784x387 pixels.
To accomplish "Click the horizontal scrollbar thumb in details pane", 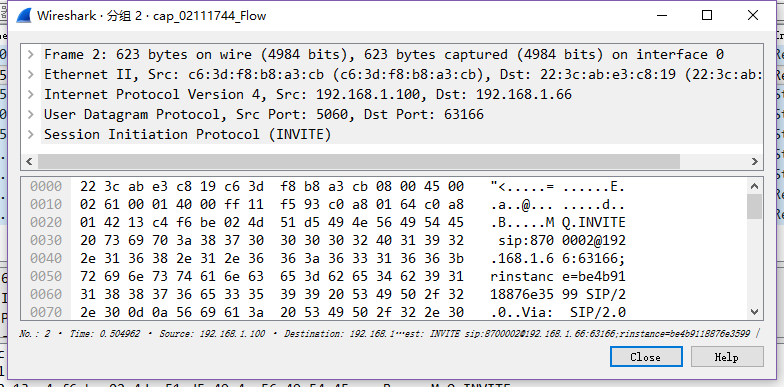I will 358,162.
